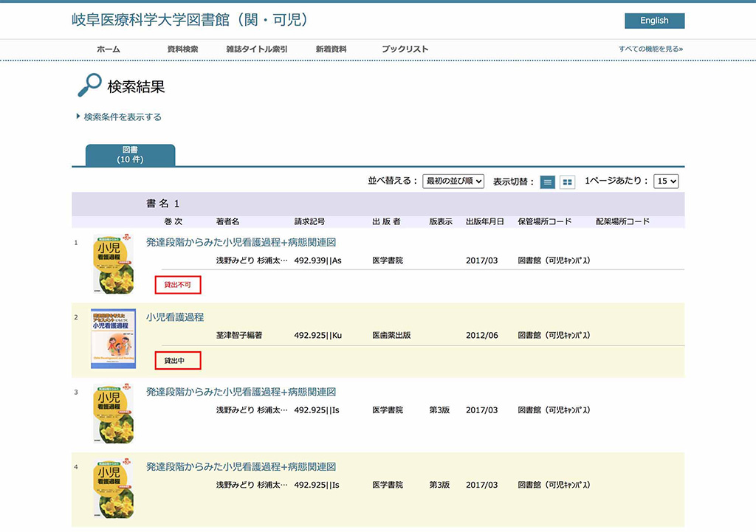Open 雑誌タイトル索引 menu item

(256, 49)
